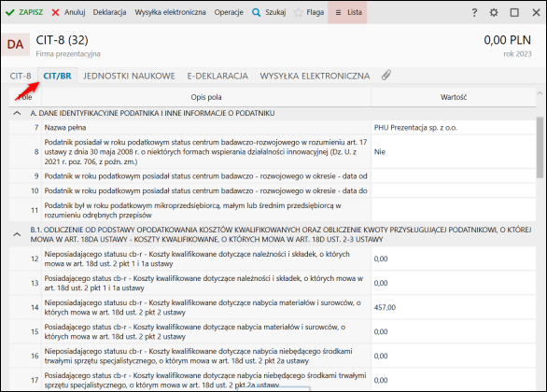Image resolution: width=547 pixels, height=392 pixels.
Task: Switch to the JEDNOSTKI NAUKOWE tab
Action: 129,76
